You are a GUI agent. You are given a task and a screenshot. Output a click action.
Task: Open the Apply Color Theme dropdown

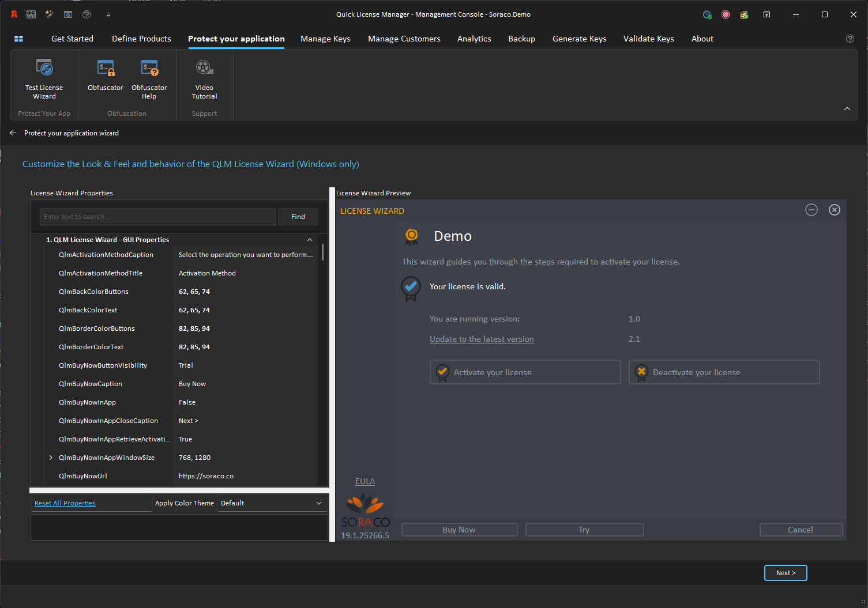tap(318, 503)
